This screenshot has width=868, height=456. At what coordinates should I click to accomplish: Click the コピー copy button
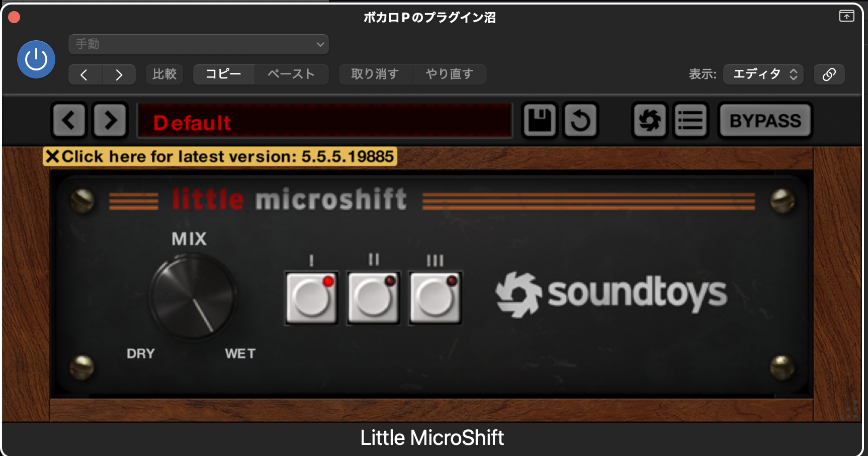coord(224,74)
